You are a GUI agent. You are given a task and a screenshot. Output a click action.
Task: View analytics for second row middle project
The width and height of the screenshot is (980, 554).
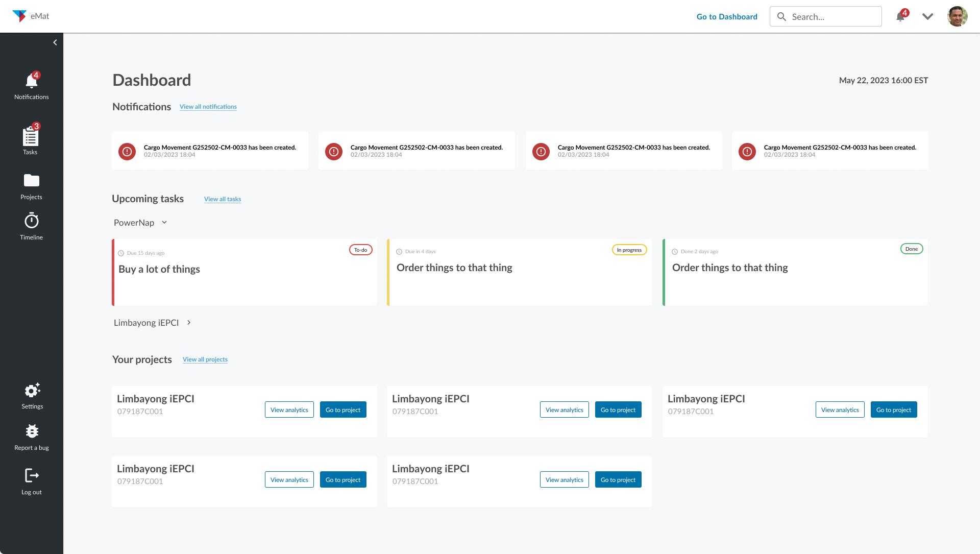pos(565,479)
